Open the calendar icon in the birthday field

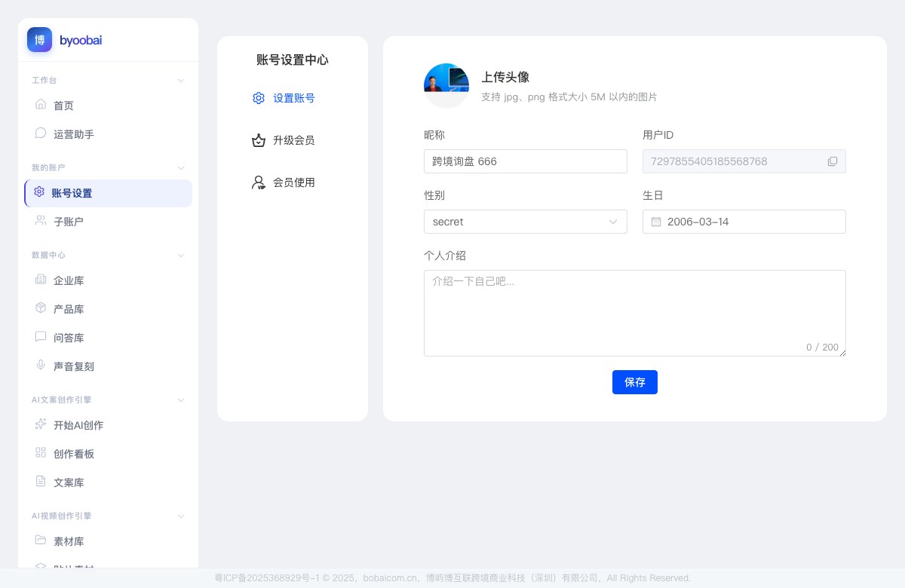pos(656,222)
